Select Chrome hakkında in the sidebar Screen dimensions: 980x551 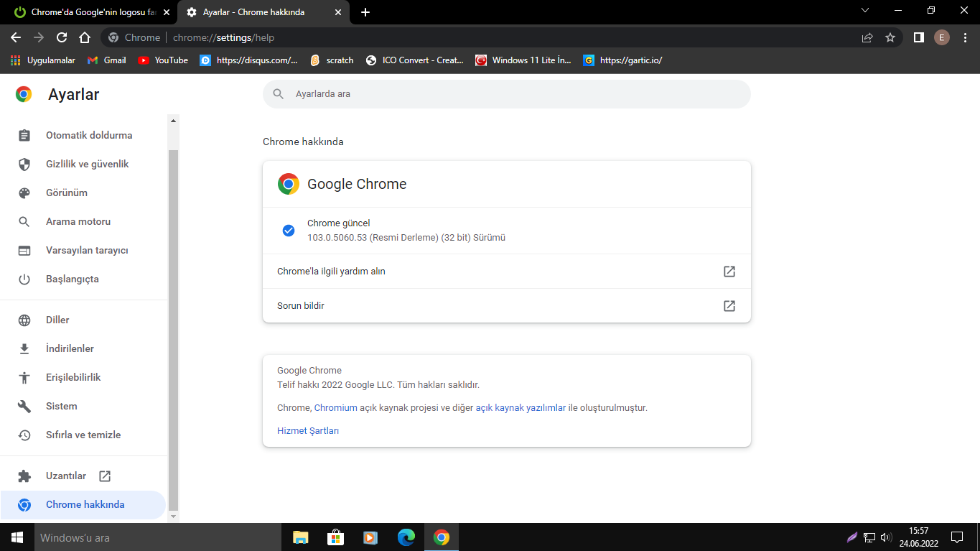(83, 504)
